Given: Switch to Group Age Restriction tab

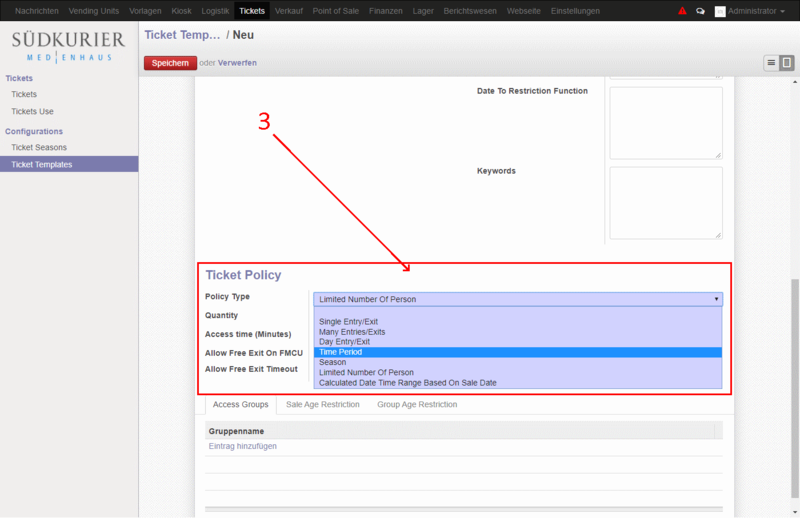Looking at the screenshot, I should click(417, 404).
